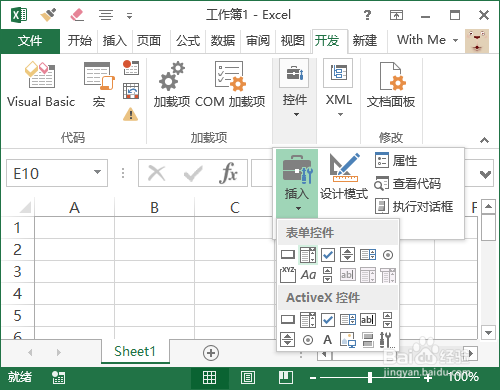This screenshot has height=390, width=500.
Task: Switch to the 数据 Data tab
Action: coord(223,41)
